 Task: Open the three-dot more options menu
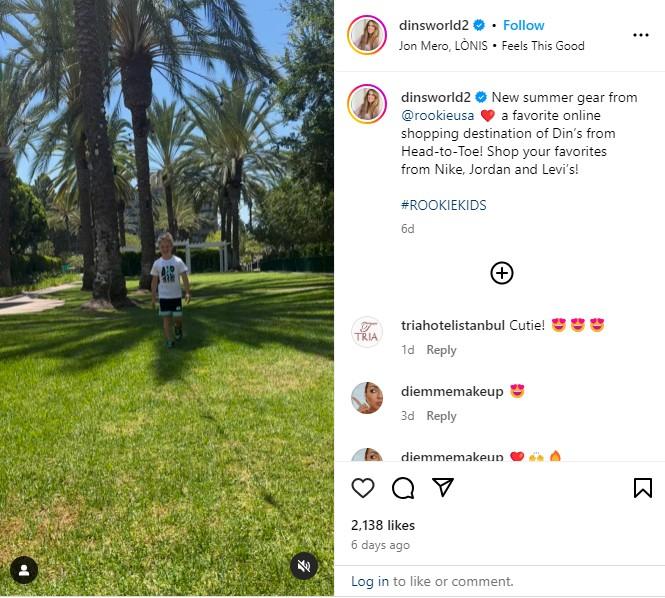click(x=640, y=35)
